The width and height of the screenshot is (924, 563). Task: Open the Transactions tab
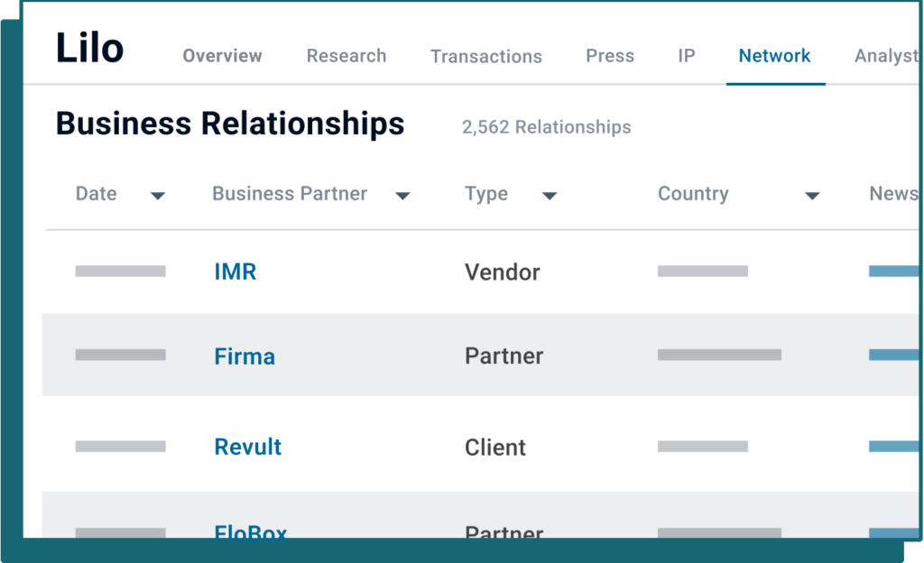point(485,57)
